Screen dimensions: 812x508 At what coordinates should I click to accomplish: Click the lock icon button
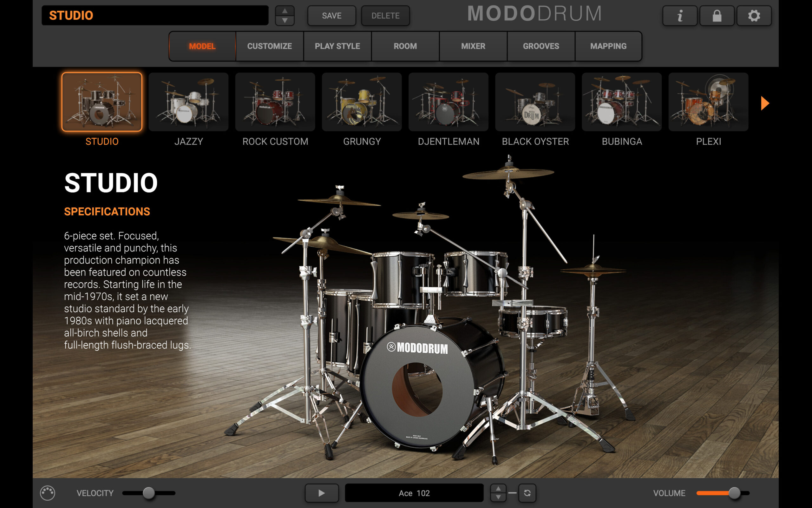point(717,16)
